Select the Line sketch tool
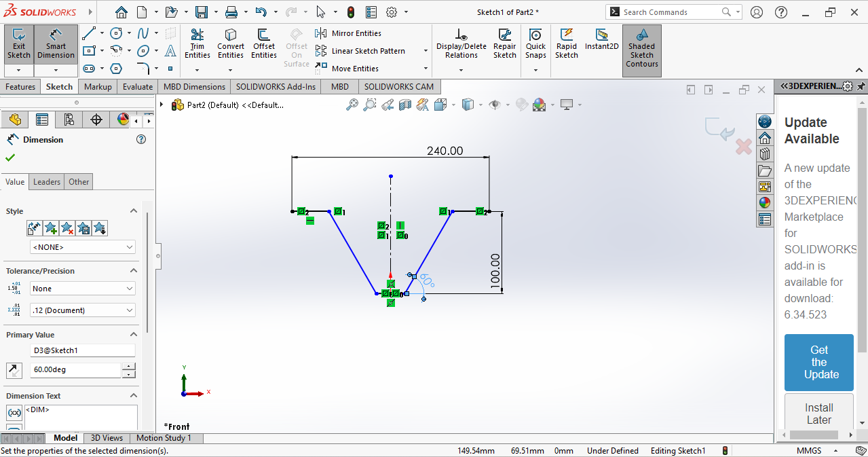Screen dimensions: 868x457 pyautogui.click(x=88, y=33)
